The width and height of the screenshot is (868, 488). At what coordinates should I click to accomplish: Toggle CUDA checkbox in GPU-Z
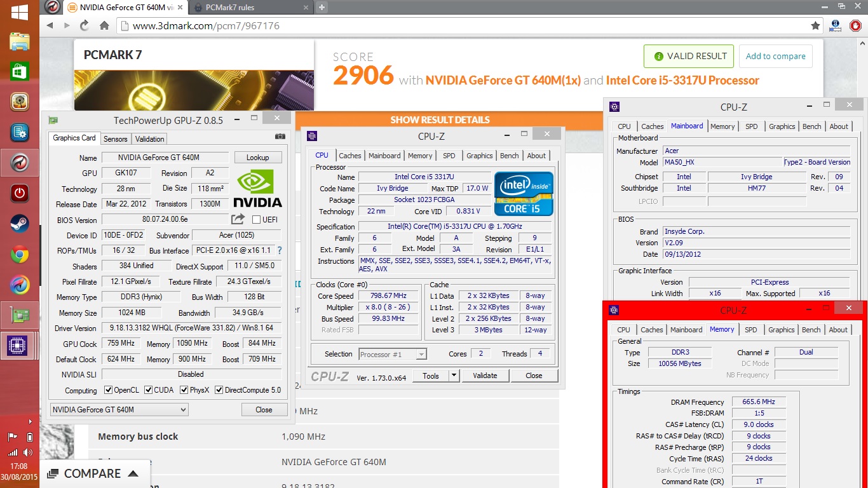point(148,390)
